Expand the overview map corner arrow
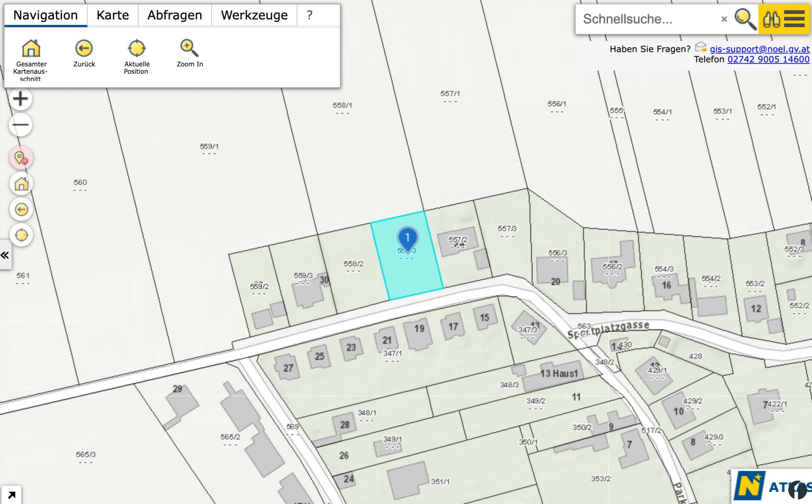Screen dimensions: 812x504 (11, 495)
